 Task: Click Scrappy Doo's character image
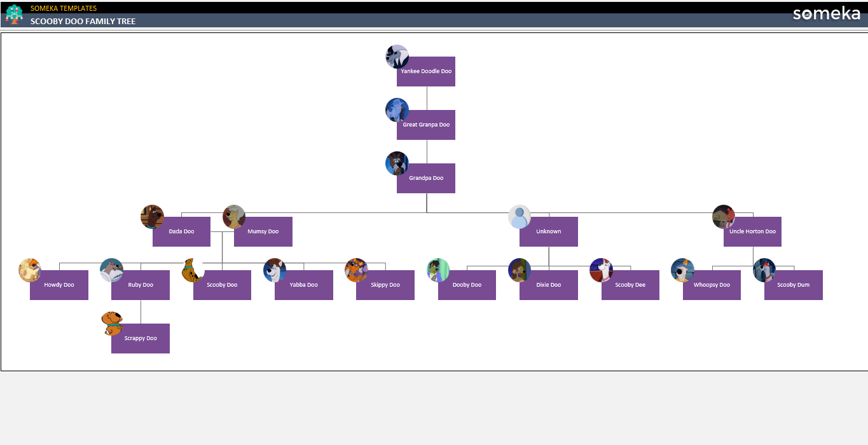(x=111, y=324)
